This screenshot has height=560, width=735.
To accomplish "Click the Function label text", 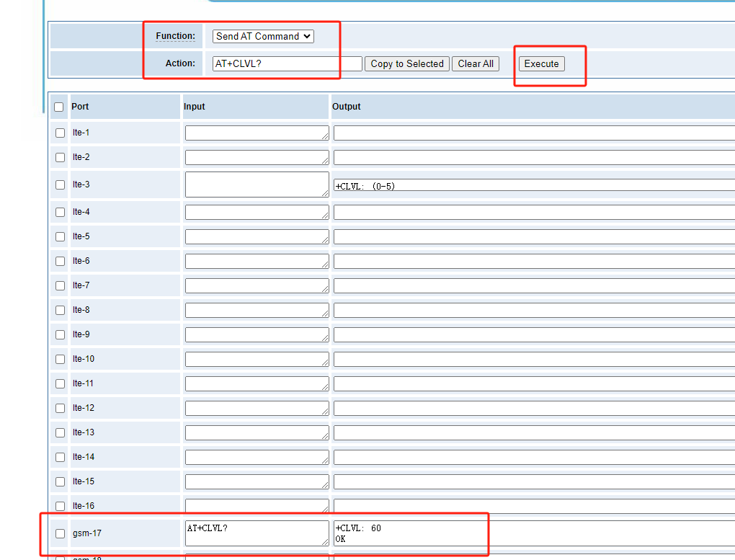I will tap(175, 36).
